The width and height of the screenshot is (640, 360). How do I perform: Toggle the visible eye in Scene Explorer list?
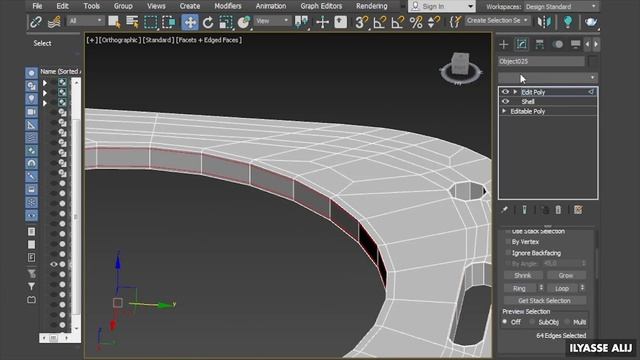pos(54,264)
